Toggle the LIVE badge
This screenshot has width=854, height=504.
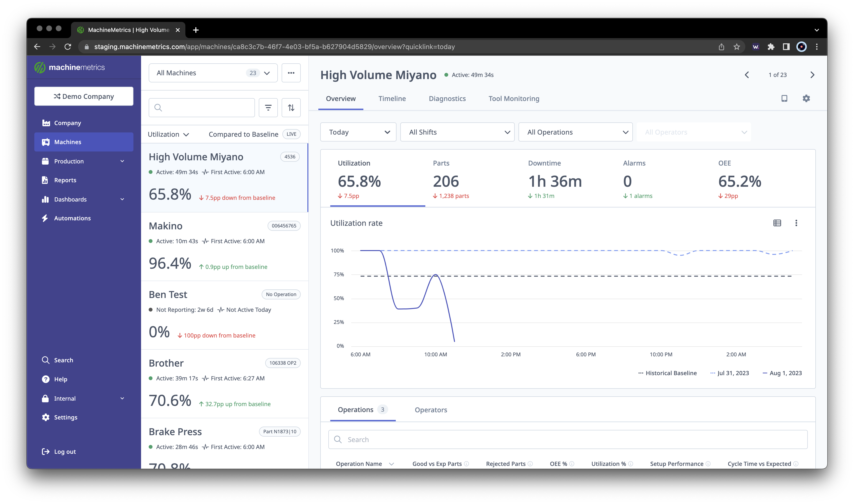point(291,134)
